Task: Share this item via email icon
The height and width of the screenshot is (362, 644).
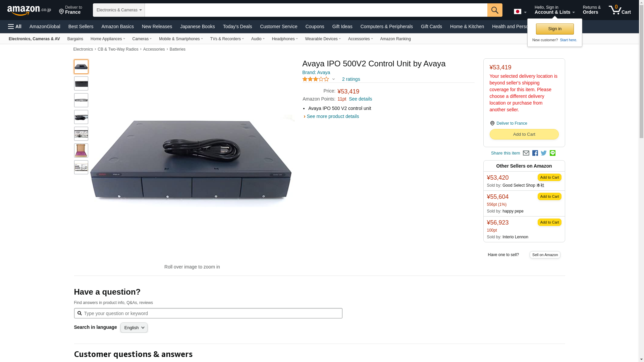Action: point(526,153)
